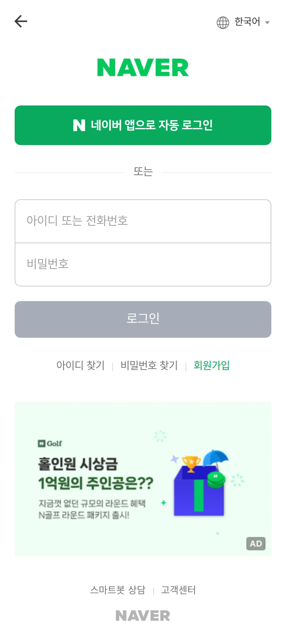Tap the back arrow icon

pos(21,21)
